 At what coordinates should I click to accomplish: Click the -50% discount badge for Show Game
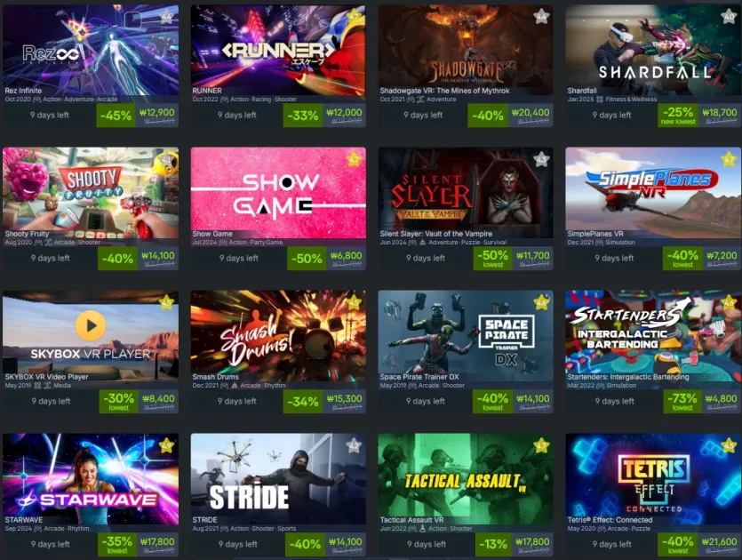307,259
